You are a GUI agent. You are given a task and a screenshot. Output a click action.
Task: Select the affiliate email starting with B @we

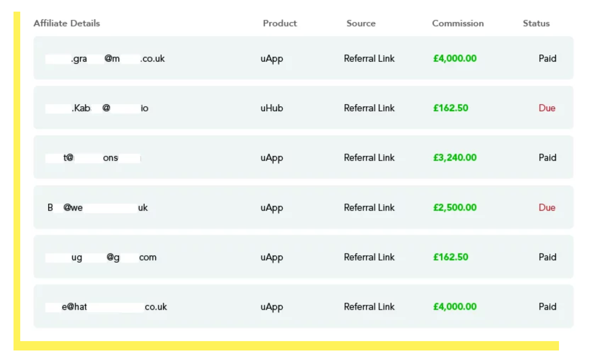click(x=98, y=208)
